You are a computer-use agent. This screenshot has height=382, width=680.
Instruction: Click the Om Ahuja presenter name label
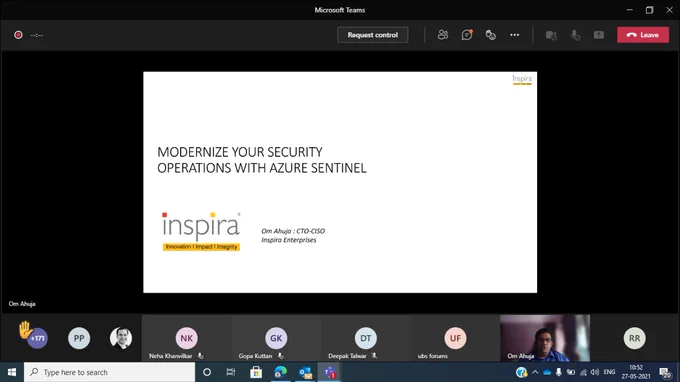click(22, 304)
